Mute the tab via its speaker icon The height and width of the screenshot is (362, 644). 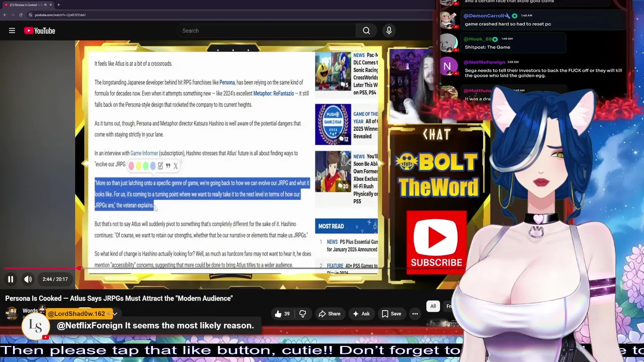tap(45, 5)
